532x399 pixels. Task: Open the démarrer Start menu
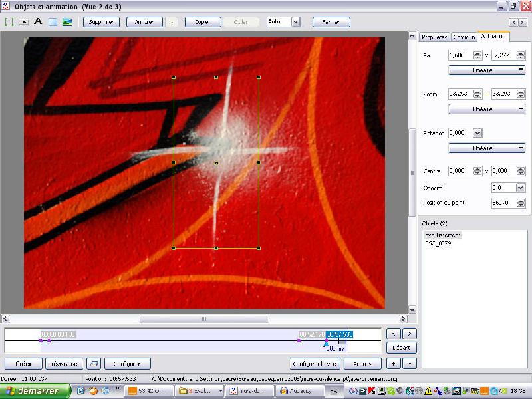[36, 391]
